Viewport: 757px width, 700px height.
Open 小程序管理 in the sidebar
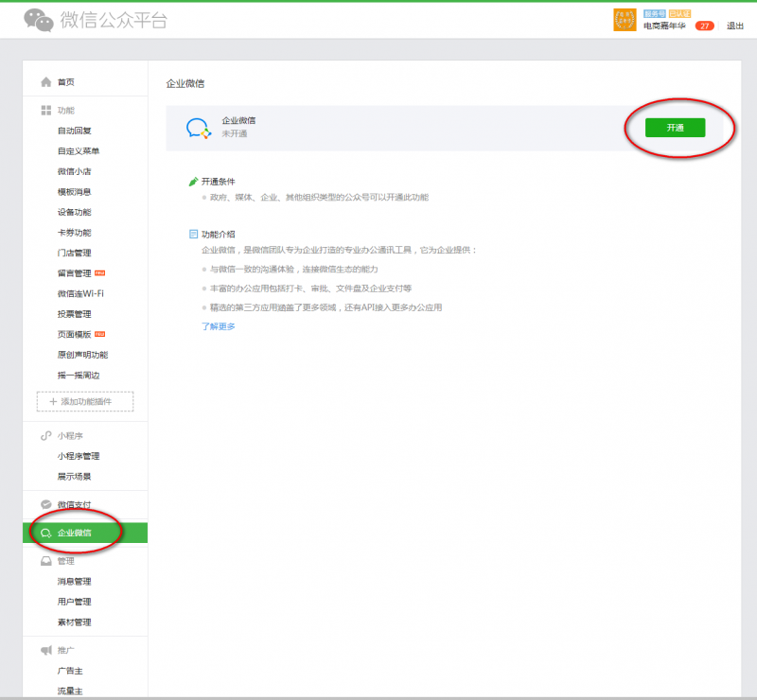click(79, 456)
